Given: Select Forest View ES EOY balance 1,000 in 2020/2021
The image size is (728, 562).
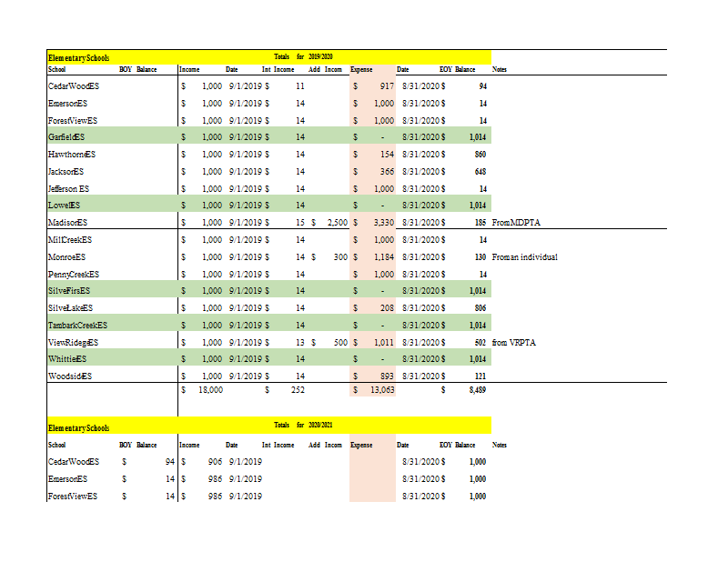Looking at the screenshot, I should [x=477, y=497].
